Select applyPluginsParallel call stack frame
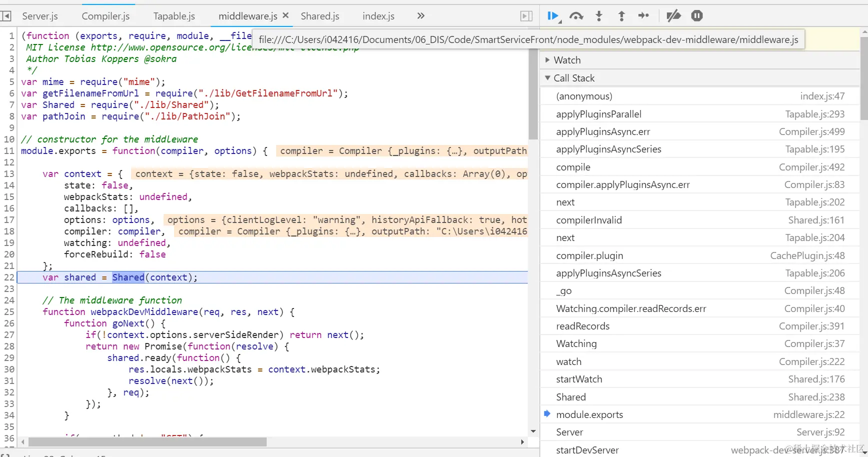 (x=700, y=114)
